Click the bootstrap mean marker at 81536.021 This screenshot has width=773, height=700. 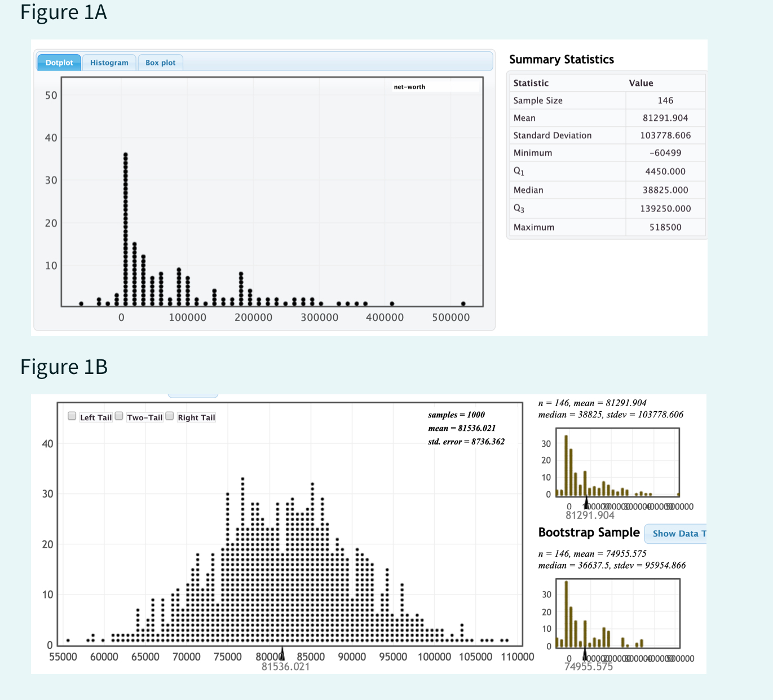[x=282, y=653]
